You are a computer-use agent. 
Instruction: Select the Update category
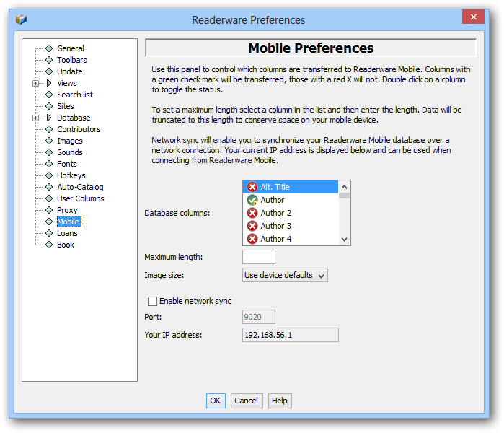70,71
